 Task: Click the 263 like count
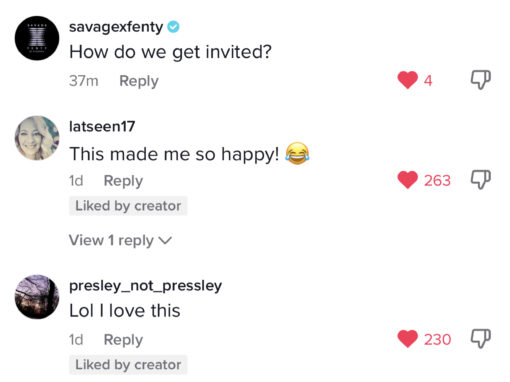click(437, 181)
